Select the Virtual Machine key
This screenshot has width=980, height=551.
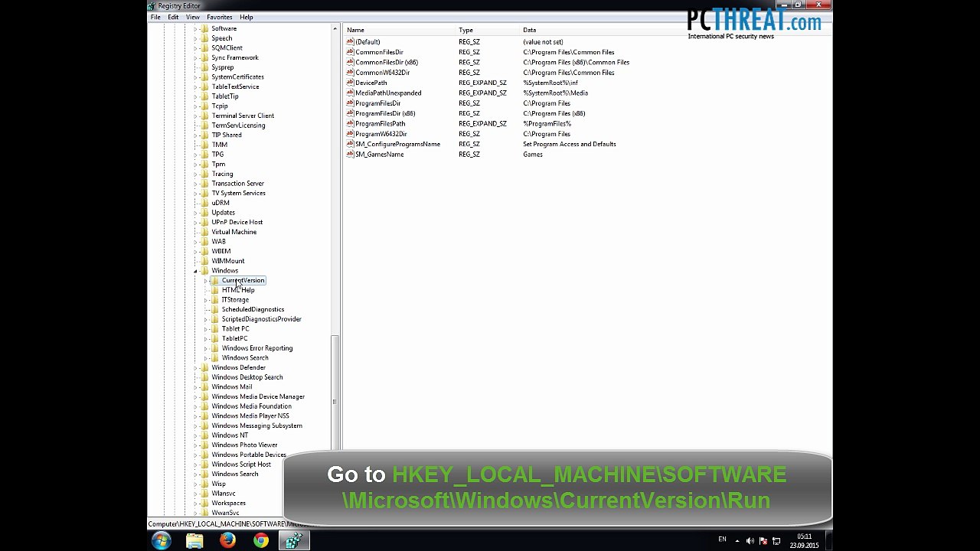click(x=234, y=232)
